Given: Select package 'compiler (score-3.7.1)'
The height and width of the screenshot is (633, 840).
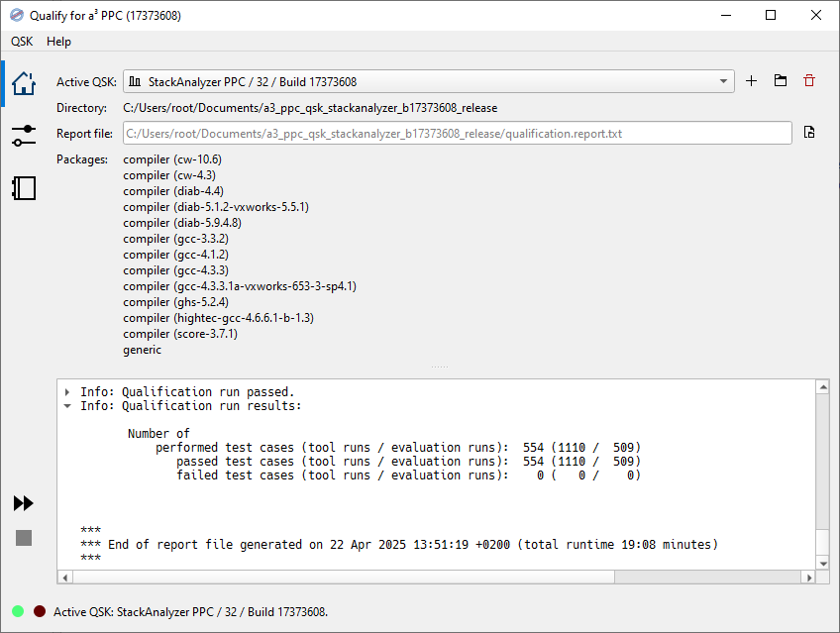Looking at the screenshot, I should pyautogui.click(x=180, y=334).
